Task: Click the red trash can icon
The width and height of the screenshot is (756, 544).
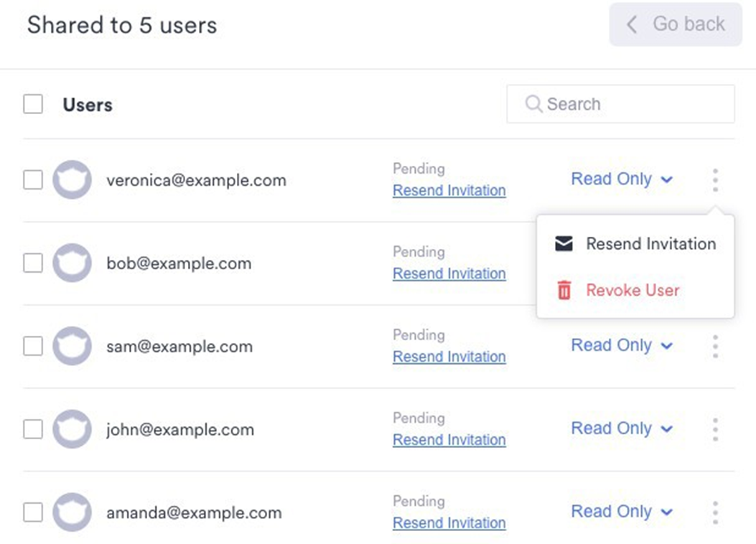Action: pos(564,291)
